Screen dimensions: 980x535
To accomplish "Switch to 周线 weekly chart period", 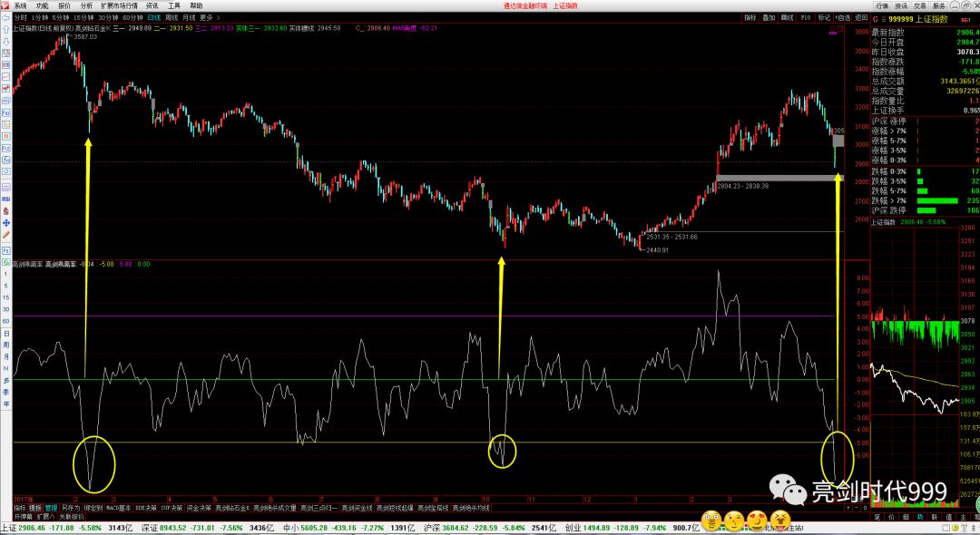I will (x=171, y=17).
